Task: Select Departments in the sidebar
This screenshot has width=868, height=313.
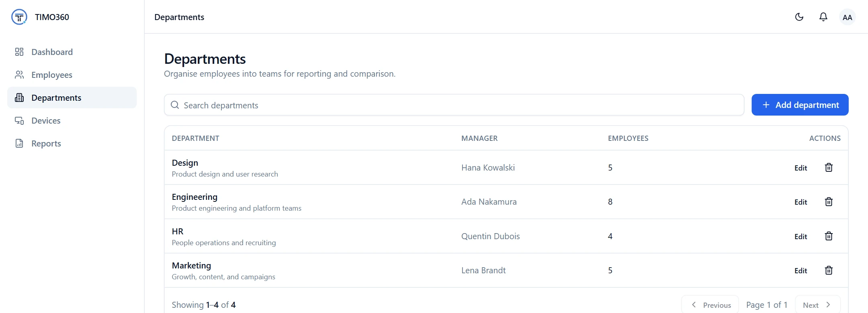Action: coord(72,98)
